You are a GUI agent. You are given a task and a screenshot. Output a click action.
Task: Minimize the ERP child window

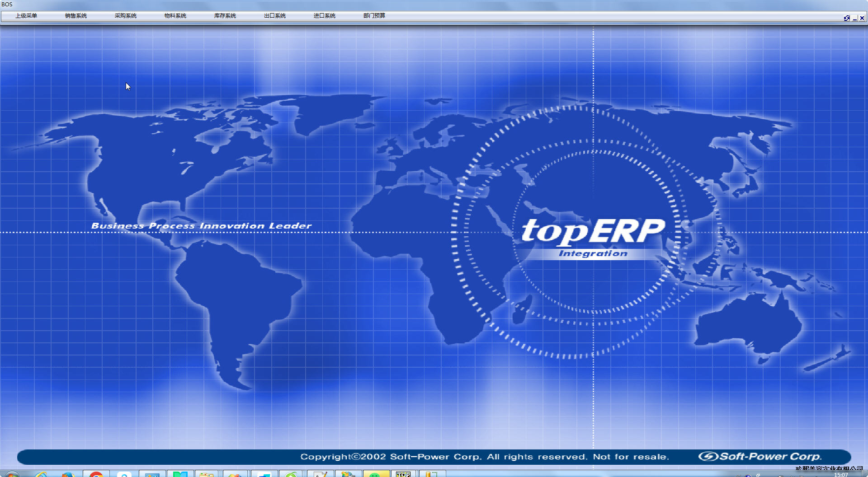854,18
